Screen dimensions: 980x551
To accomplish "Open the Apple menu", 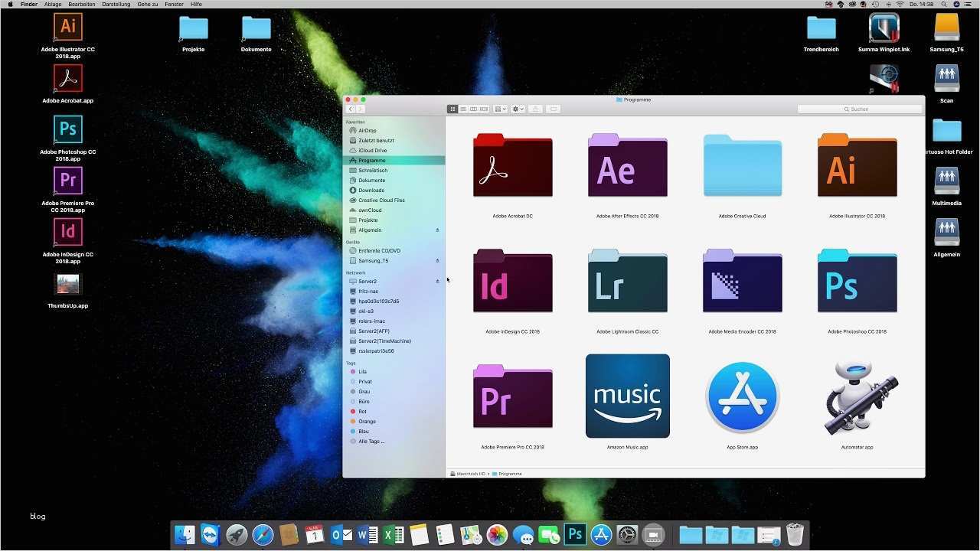I will [11, 5].
